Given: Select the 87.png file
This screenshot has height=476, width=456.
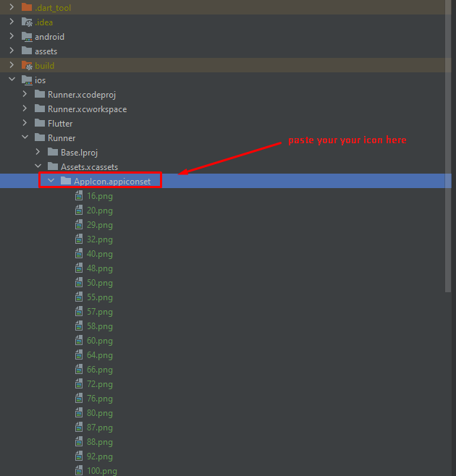Looking at the screenshot, I should tap(100, 427).
